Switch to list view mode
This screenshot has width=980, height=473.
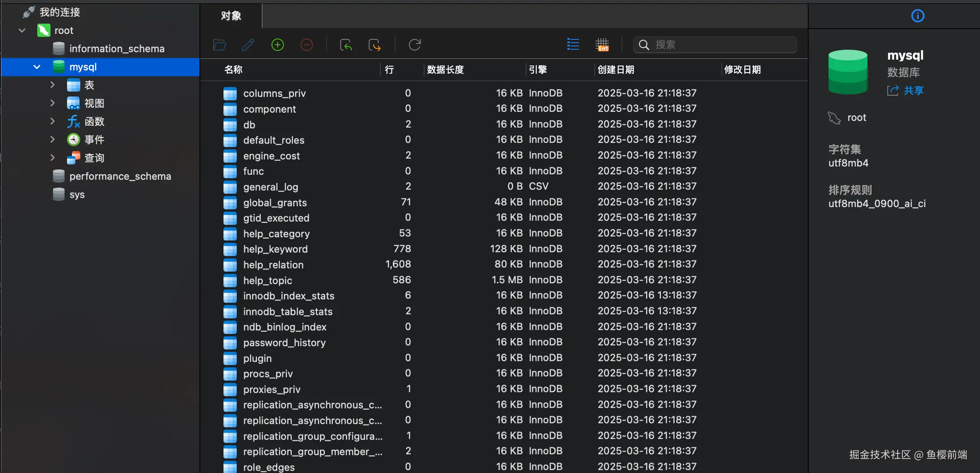pos(573,44)
